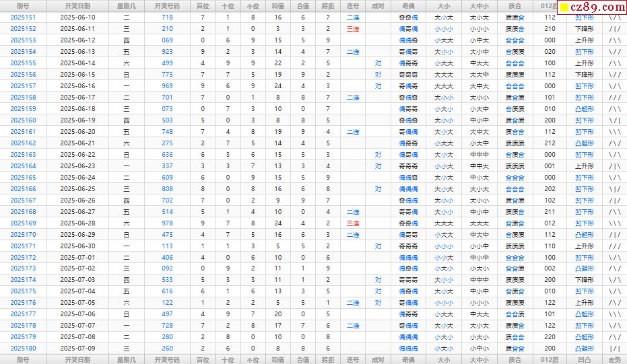
Task: Select date cell 2025-07-09
Action: (77, 349)
